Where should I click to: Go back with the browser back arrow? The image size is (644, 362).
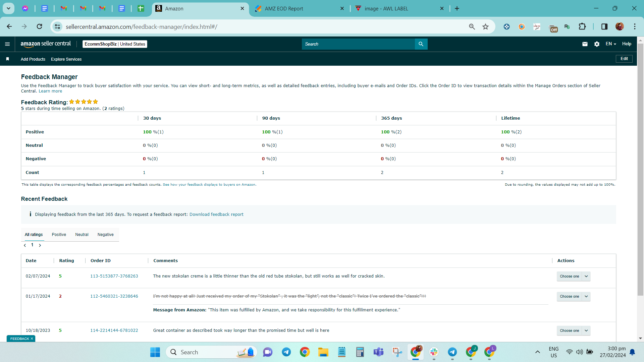coord(9,26)
